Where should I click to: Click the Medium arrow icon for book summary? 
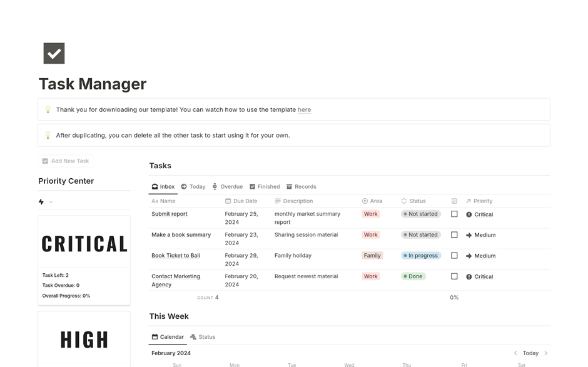[x=469, y=235]
